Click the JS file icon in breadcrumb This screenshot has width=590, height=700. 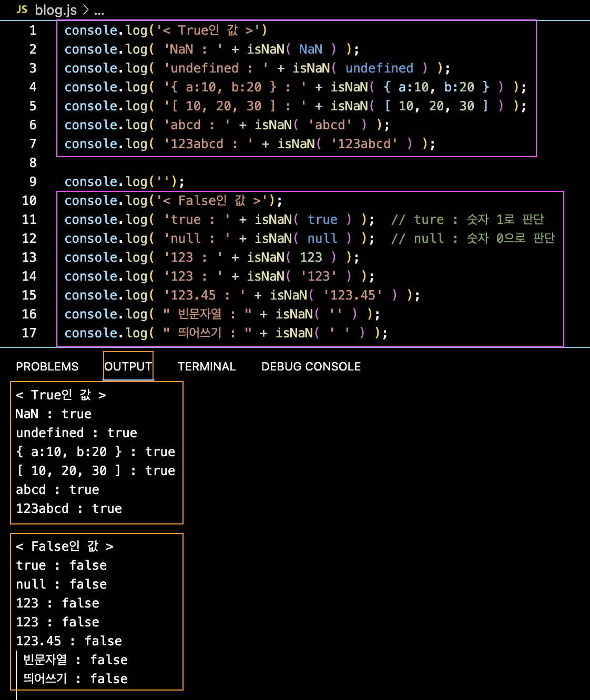pyautogui.click(x=22, y=9)
